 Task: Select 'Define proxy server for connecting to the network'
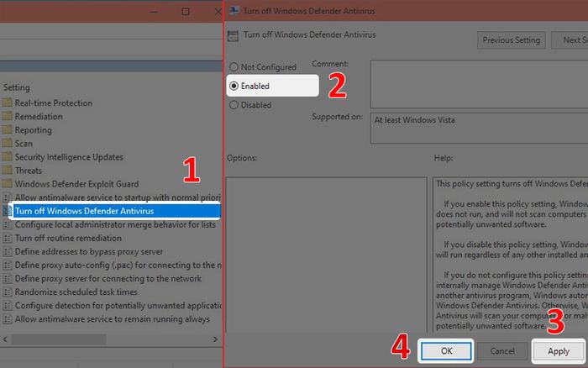point(108,279)
